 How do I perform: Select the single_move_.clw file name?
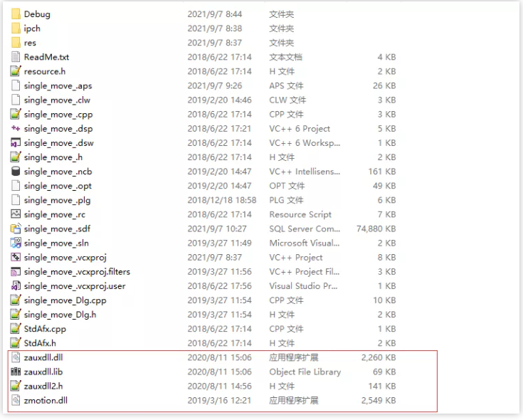click(x=57, y=100)
